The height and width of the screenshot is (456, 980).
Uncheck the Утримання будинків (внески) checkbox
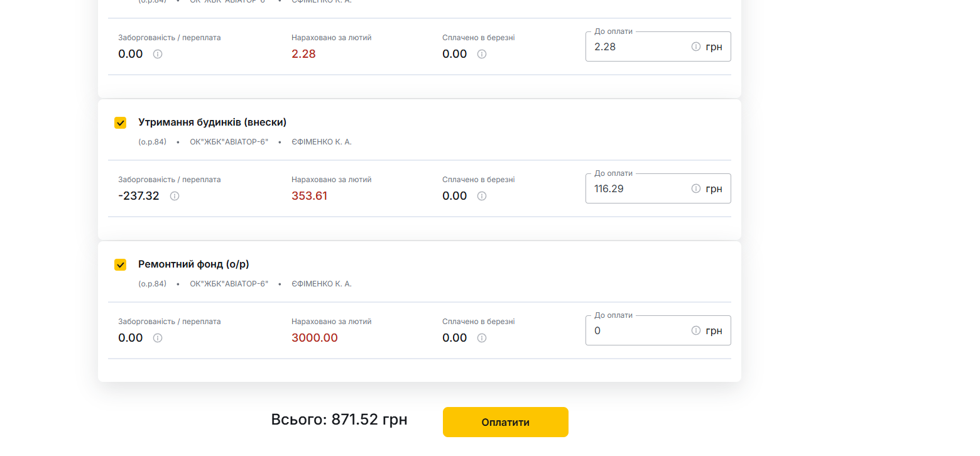[121, 122]
